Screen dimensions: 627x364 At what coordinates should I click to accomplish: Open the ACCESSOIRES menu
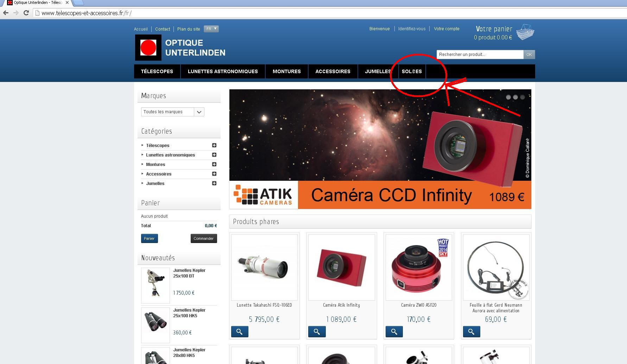coord(333,71)
